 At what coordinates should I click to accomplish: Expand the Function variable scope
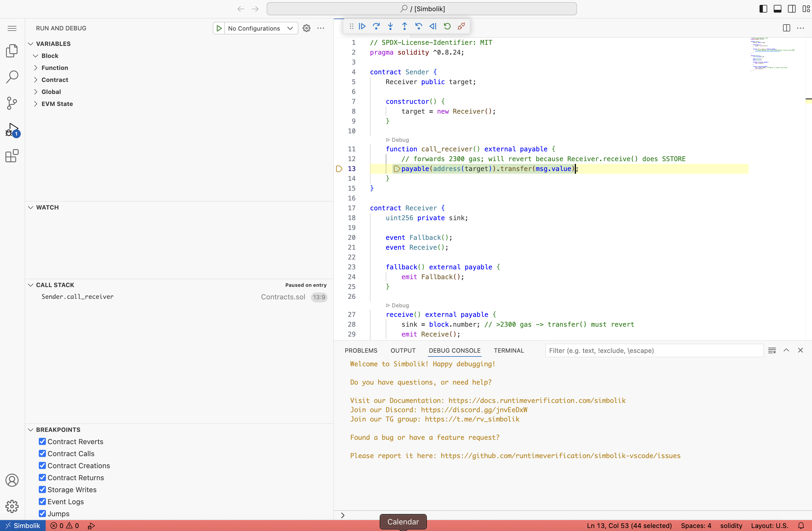(x=36, y=67)
